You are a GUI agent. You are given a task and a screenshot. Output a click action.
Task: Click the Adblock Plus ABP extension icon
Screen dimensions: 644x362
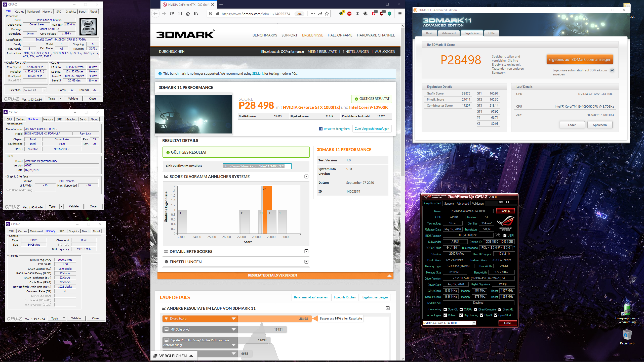349,14
